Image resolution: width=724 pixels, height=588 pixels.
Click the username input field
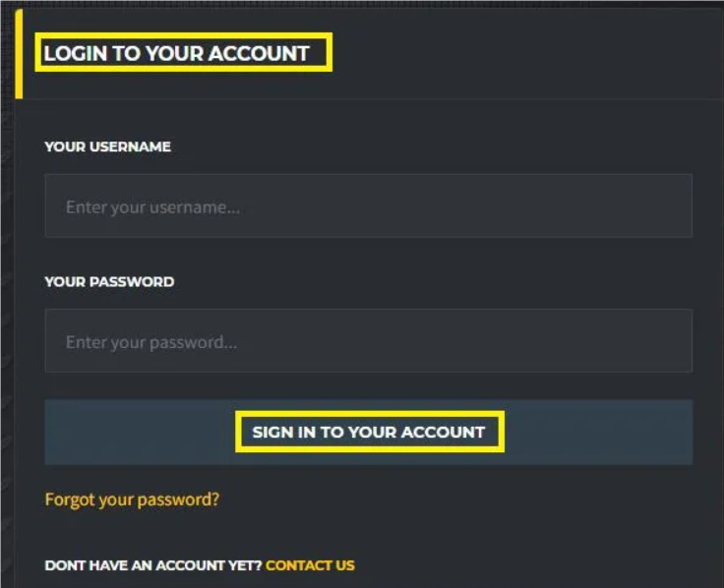pos(368,206)
